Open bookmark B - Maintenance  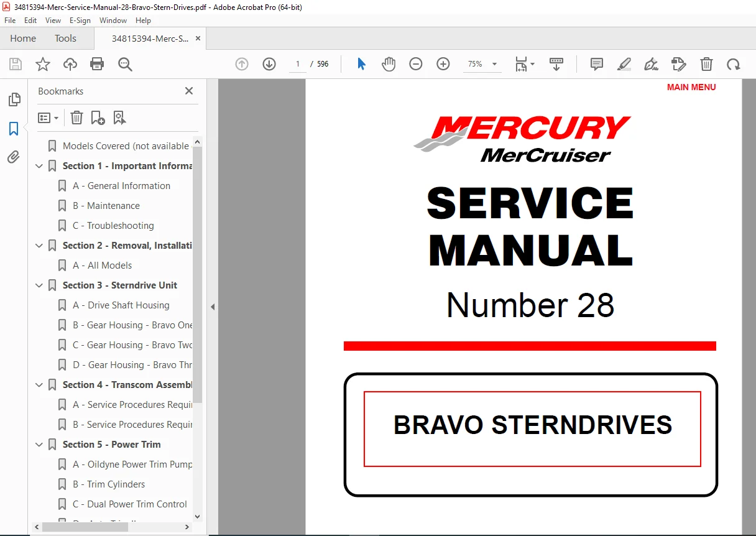tap(106, 206)
